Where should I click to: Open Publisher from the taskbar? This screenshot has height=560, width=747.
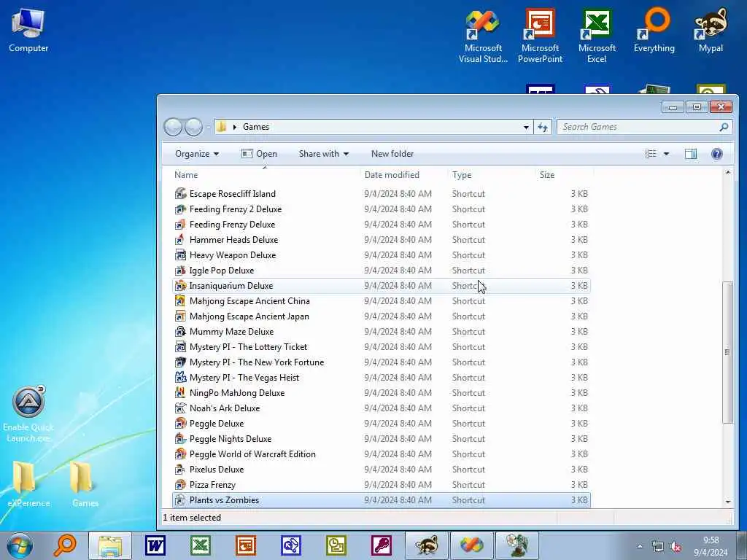(x=336, y=545)
